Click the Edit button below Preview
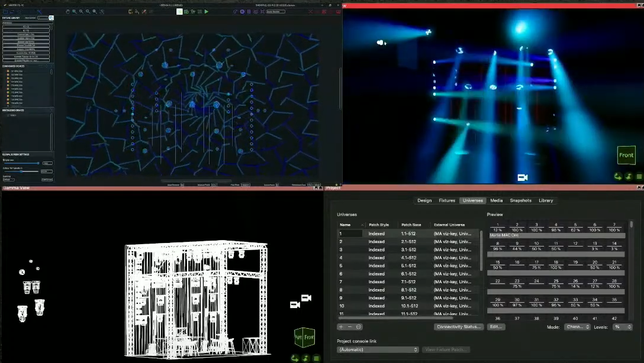 (496, 327)
